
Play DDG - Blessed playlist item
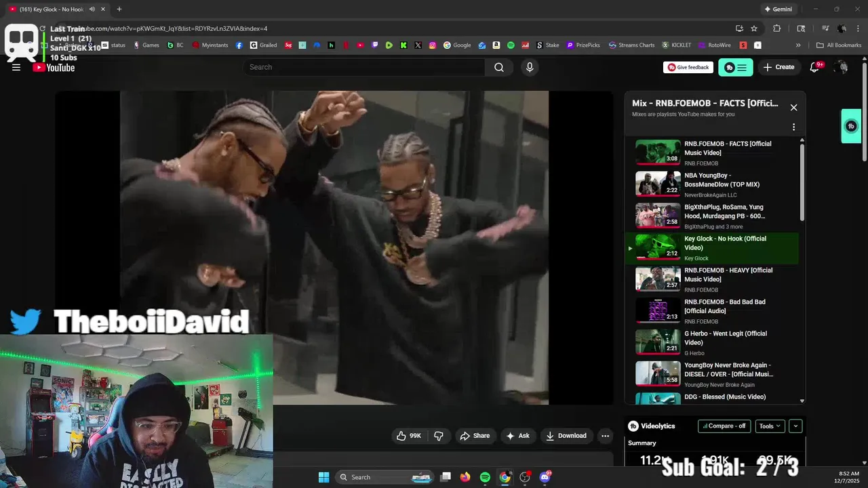[x=712, y=399]
